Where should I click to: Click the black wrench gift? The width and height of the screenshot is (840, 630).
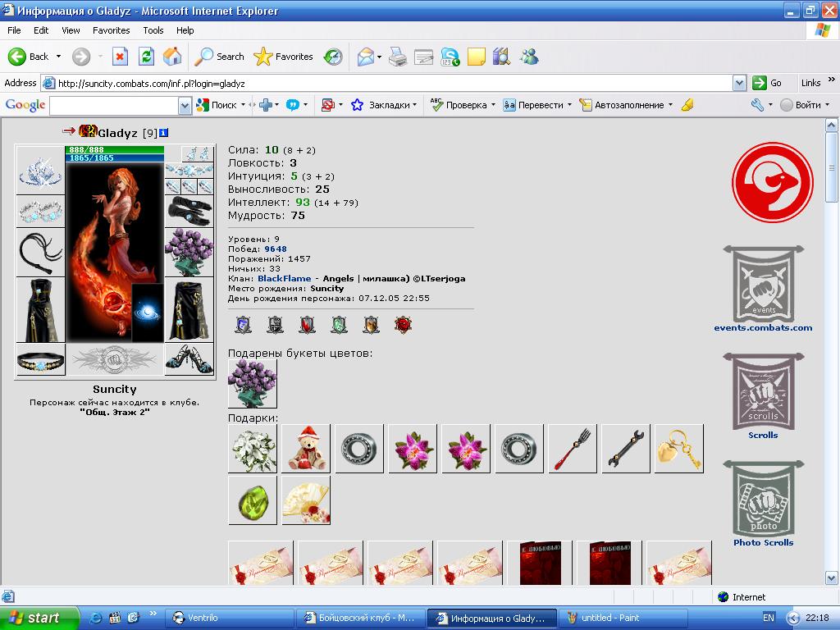626,449
